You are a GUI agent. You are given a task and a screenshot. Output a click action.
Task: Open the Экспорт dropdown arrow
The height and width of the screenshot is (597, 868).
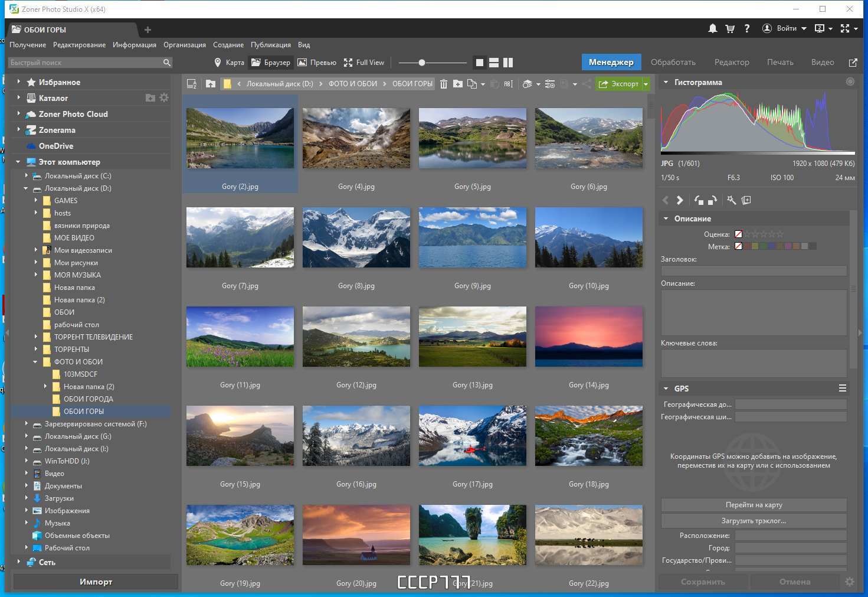[645, 83]
